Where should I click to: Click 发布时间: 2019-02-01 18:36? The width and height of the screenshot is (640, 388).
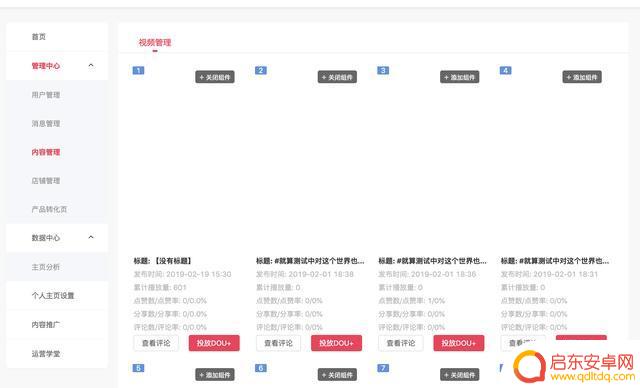(427, 274)
